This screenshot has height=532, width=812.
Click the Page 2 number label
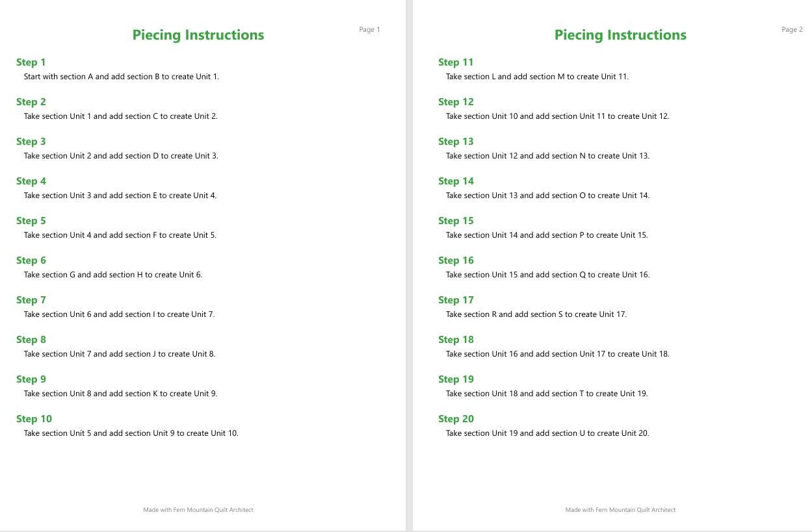point(792,29)
